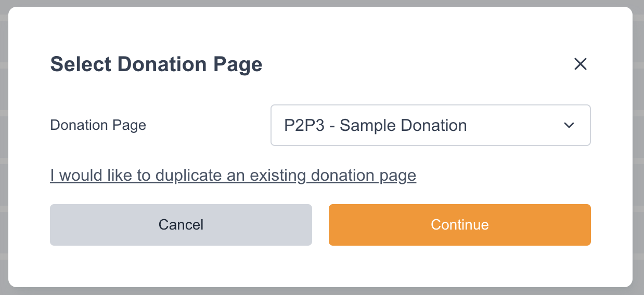Click the Donation Page field label
644x295 pixels.
98,125
